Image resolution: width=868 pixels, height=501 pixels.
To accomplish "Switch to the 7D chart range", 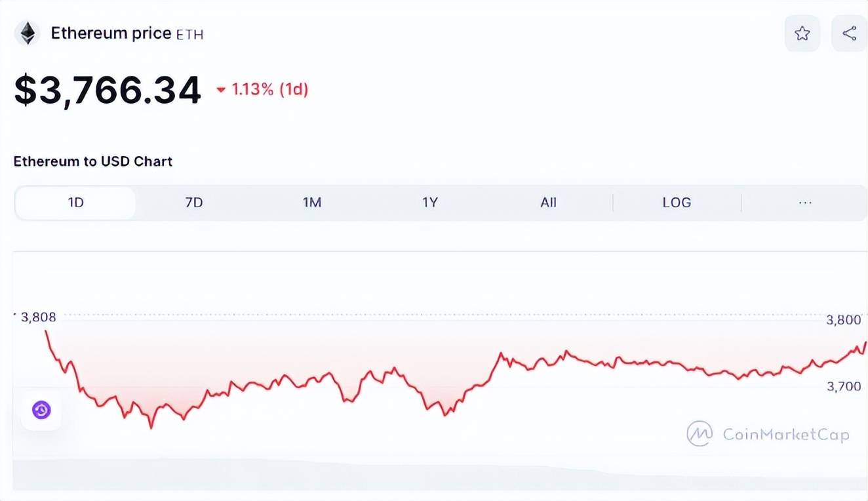I will [x=194, y=203].
